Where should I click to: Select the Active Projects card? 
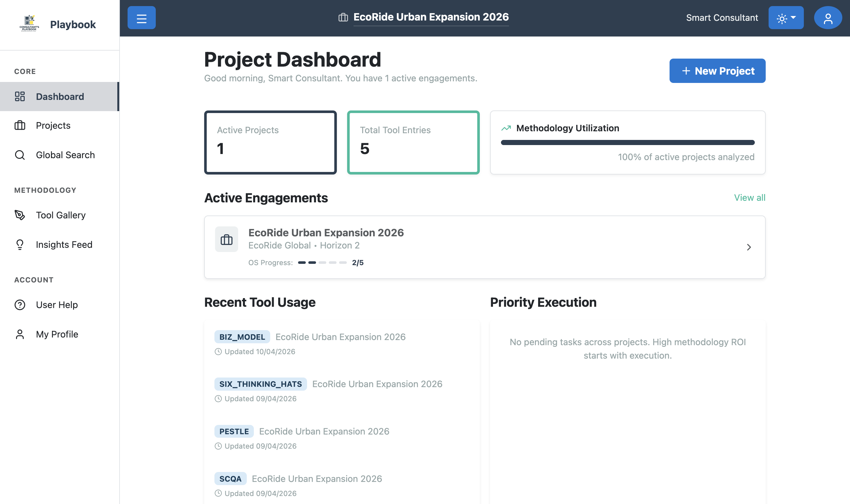(270, 142)
